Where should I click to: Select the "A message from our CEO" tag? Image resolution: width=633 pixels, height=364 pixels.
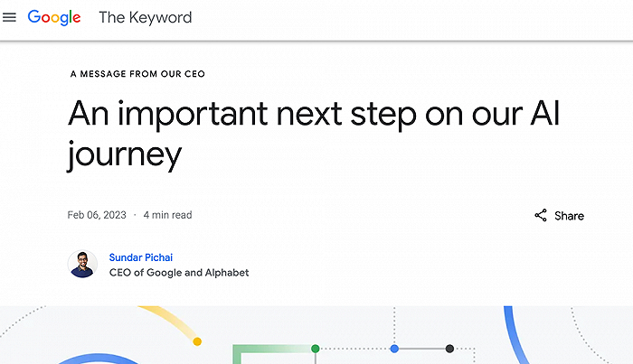click(x=143, y=74)
